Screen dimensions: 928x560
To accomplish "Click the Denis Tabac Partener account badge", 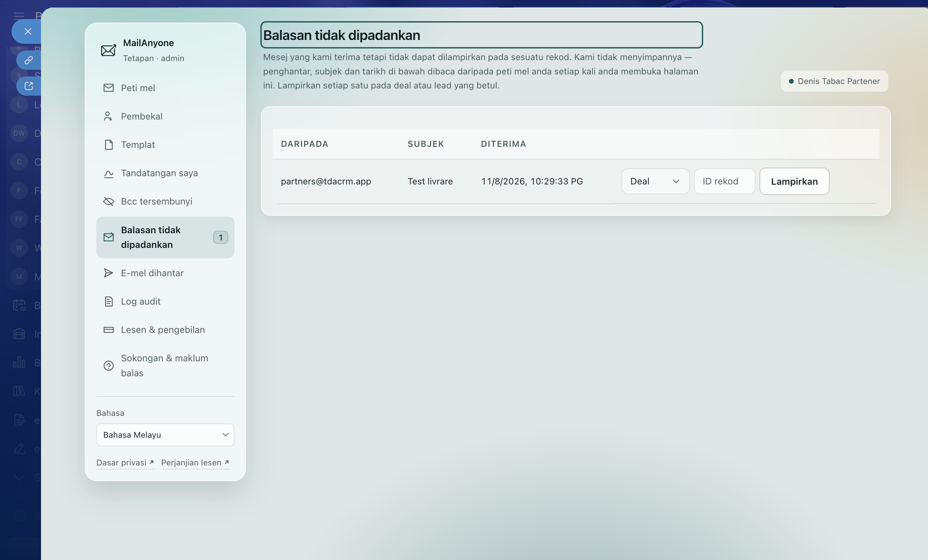I will point(834,81).
